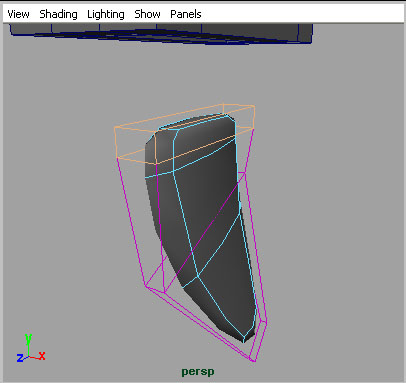Open the Show menu
Image resolution: width=406 pixels, height=383 pixels.
pyautogui.click(x=147, y=14)
